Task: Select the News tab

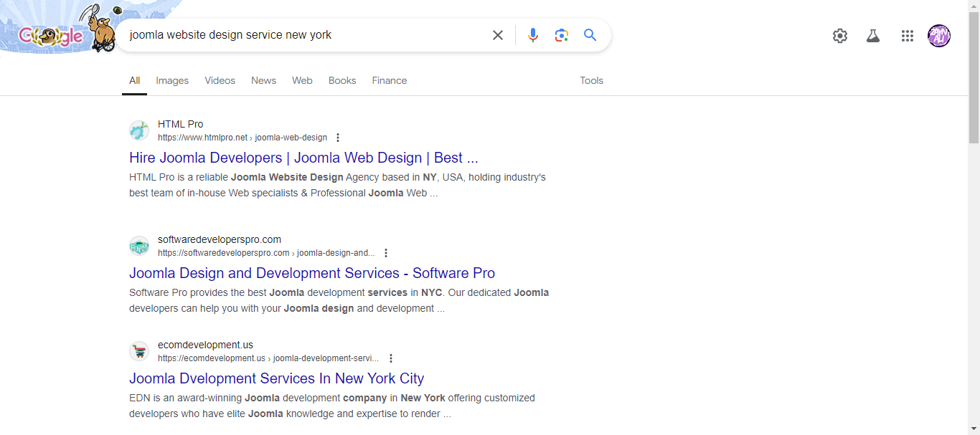Action: coord(263,80)
